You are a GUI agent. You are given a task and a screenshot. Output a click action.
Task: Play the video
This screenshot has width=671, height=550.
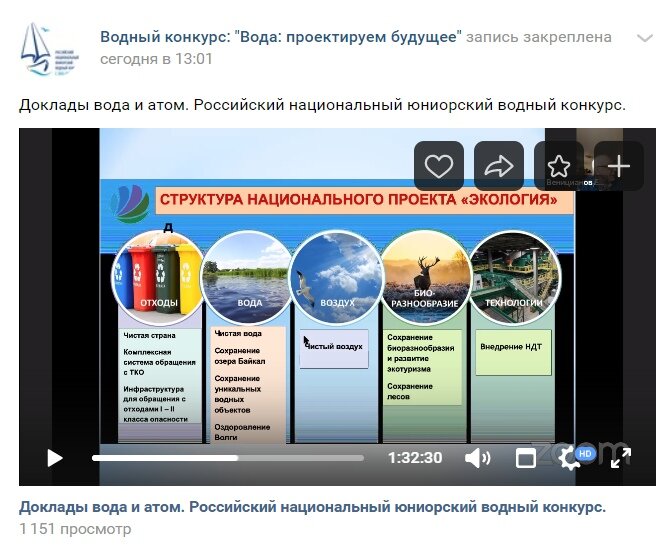54,458
